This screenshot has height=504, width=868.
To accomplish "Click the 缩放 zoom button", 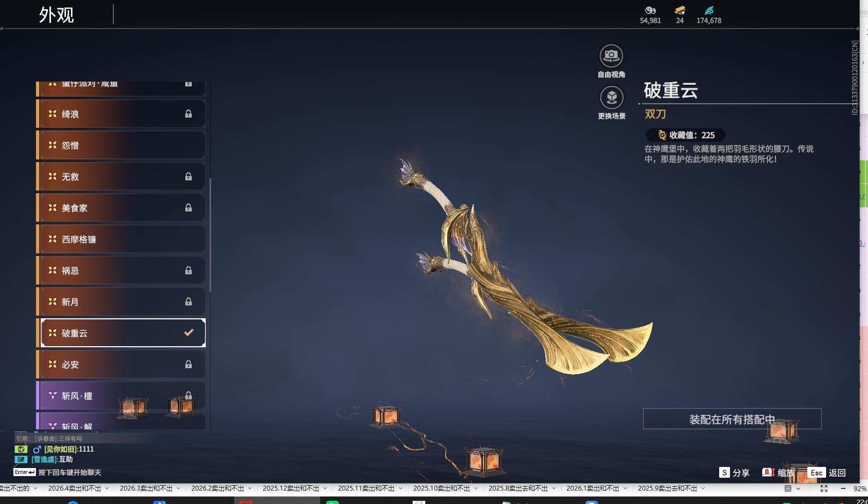I will pyautogui.click(x=778, y=472).
